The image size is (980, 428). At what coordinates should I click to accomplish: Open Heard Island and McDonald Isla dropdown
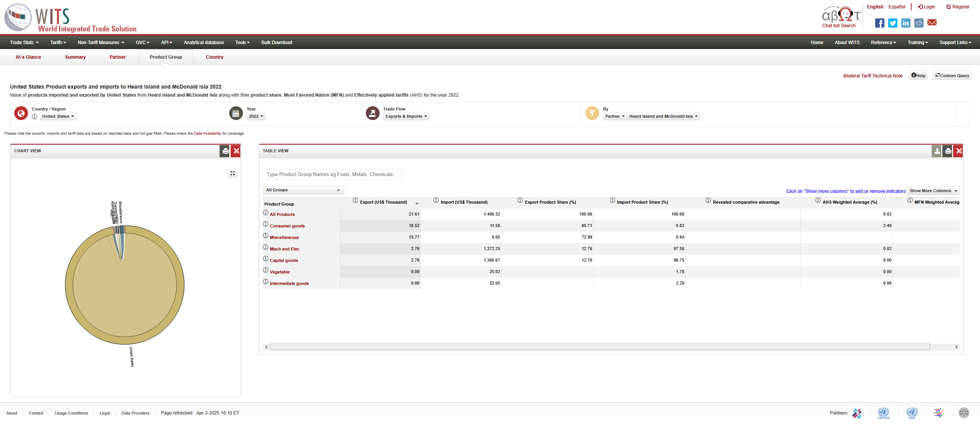point(663,117)
